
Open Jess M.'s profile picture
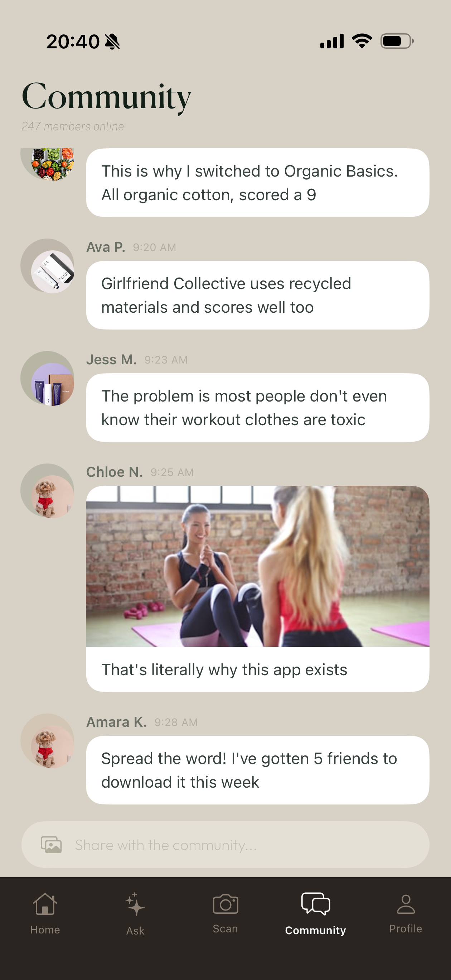[x=47, y=378]
